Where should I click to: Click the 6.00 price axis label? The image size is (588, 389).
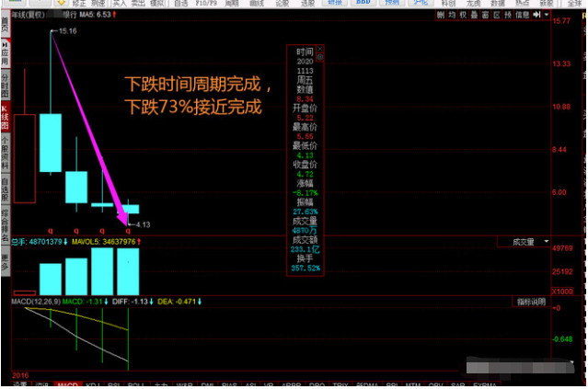(x=559, y=192)
